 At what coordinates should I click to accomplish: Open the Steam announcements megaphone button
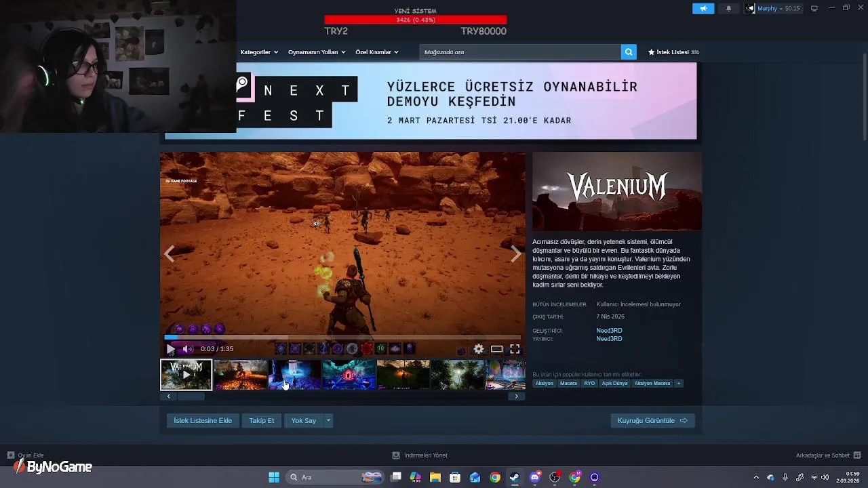pyautogui.click(x=703, y=8)
